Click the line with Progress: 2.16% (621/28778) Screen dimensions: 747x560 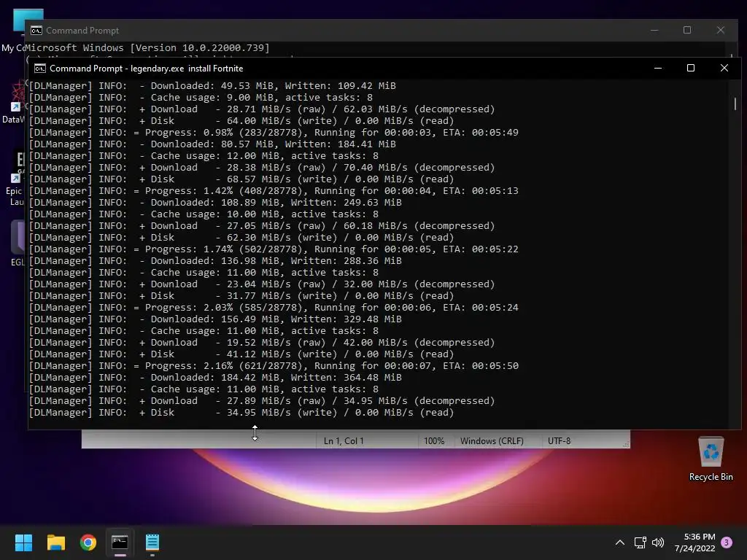pyautogui.click(x=274, y=366)
